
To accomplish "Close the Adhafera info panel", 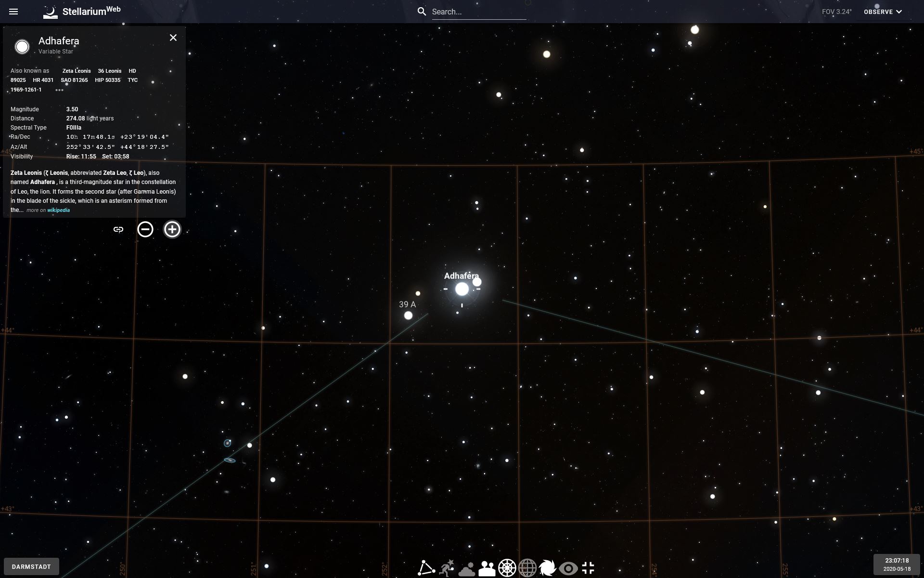I will point(173,38).
